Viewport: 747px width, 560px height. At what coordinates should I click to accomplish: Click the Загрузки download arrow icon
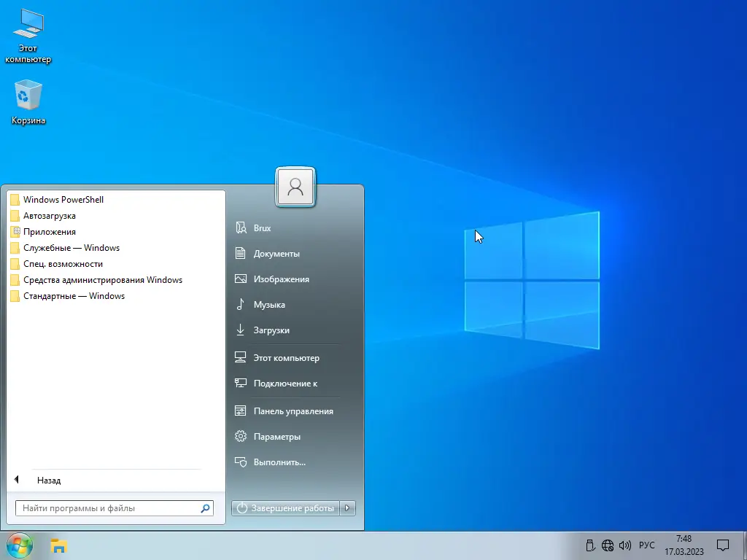[x=241, y=330]
